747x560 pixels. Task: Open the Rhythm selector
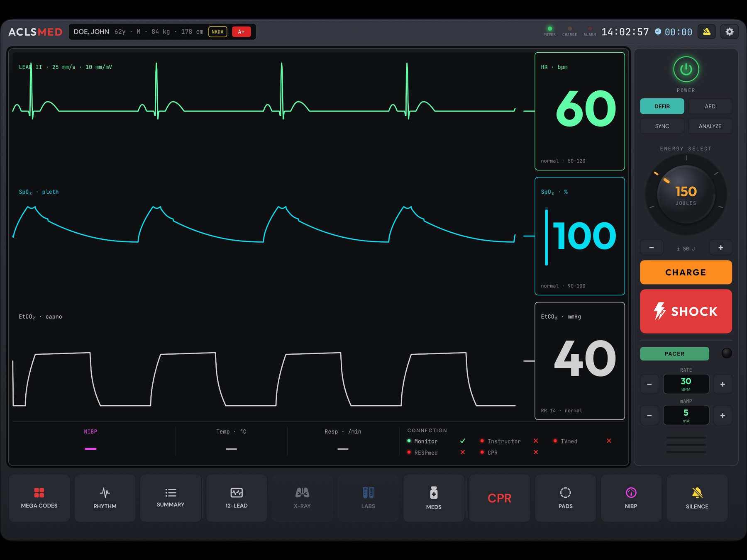click(x=105, y=498)
